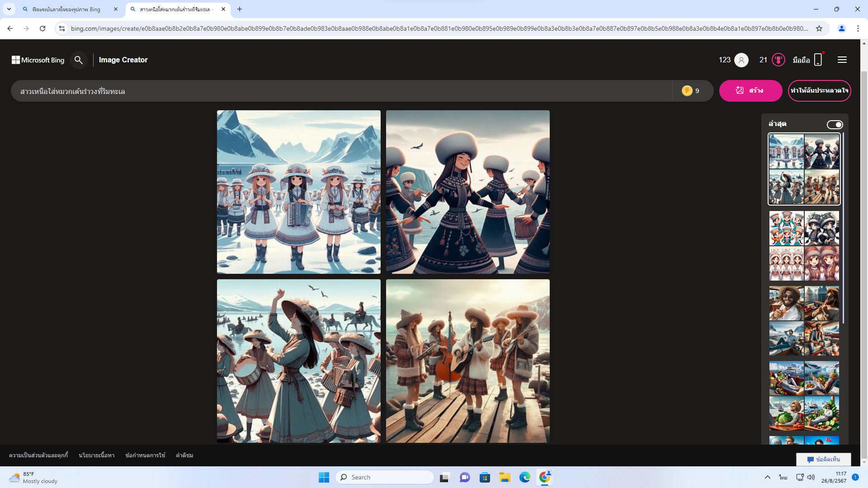
Task: Click the prompt text input field
Action: tap(339, 91)
